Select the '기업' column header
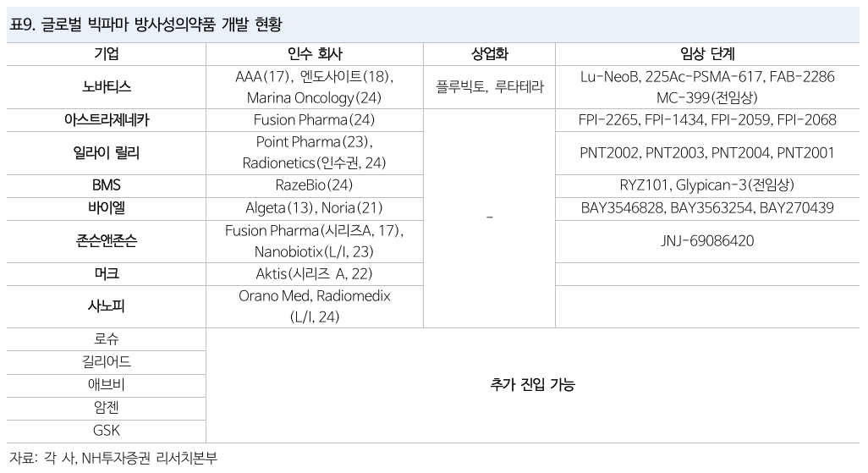868x473 pixels. pyautogui.click(x=107, y=54)
